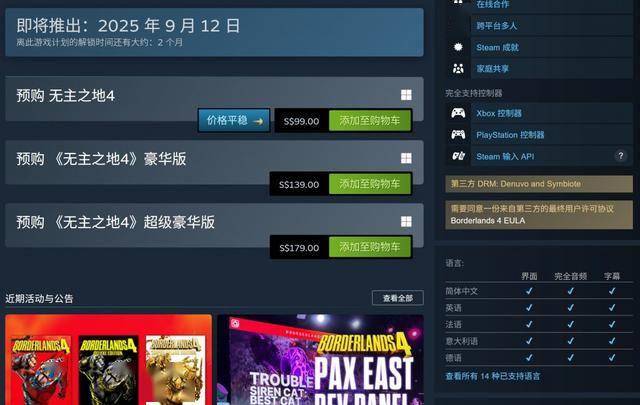Click the family sharing icon
Image resolution: width=640 pixels, height=405 pixels.
pos(458,68)
